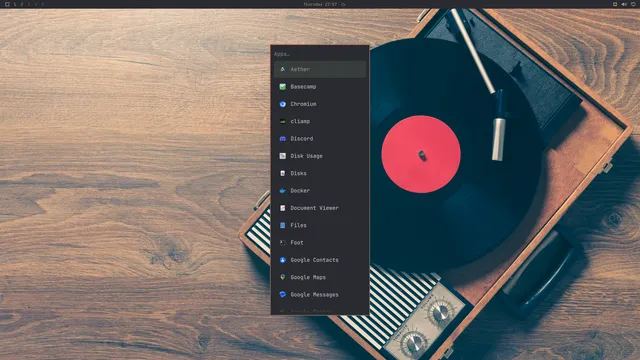The width and height of the screenshot is (640, 360).
Task: Click the rightmost top bar tray icon
Action: point(633,4)
